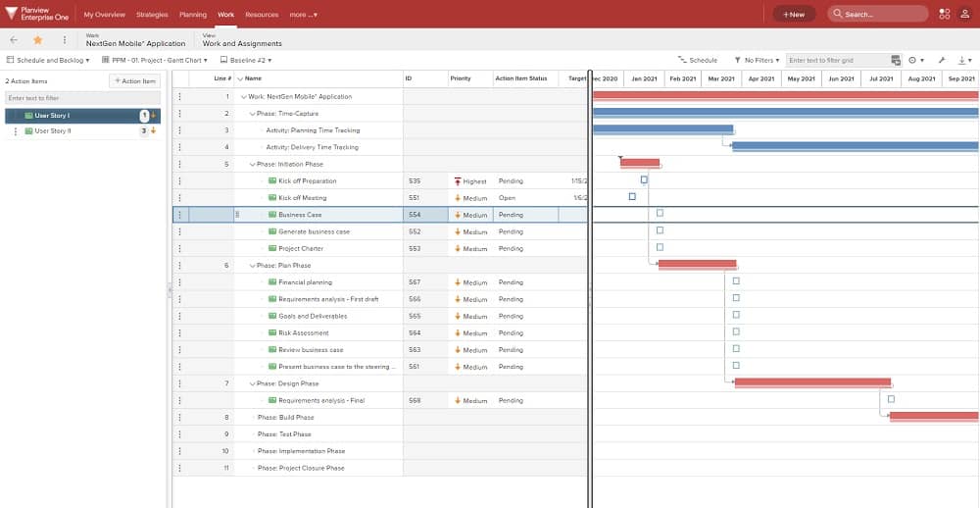
Task: Click the wrench settings icon
Action: point(942,61)
